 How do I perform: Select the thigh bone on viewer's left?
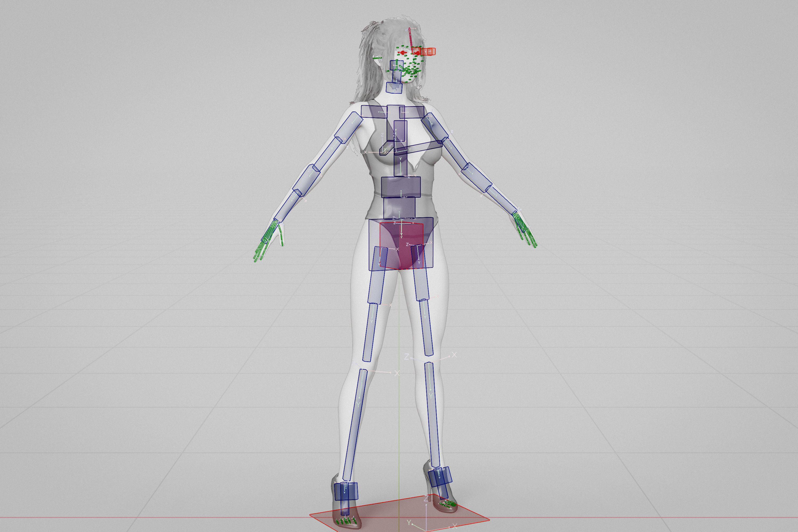pyautogui.click(x=378, y=275)
